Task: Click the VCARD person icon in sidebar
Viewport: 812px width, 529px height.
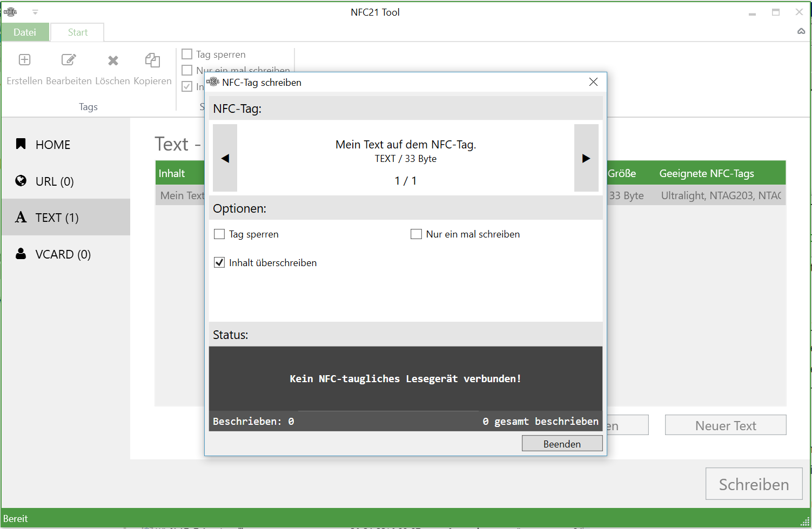Action: pyautogui.click(x=21, y=253)
